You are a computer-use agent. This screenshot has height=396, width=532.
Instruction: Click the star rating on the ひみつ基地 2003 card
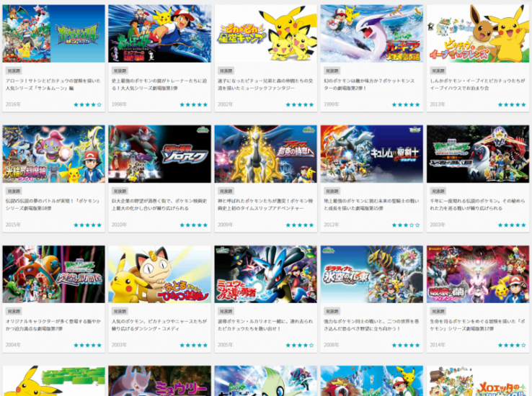coord(193,345)
